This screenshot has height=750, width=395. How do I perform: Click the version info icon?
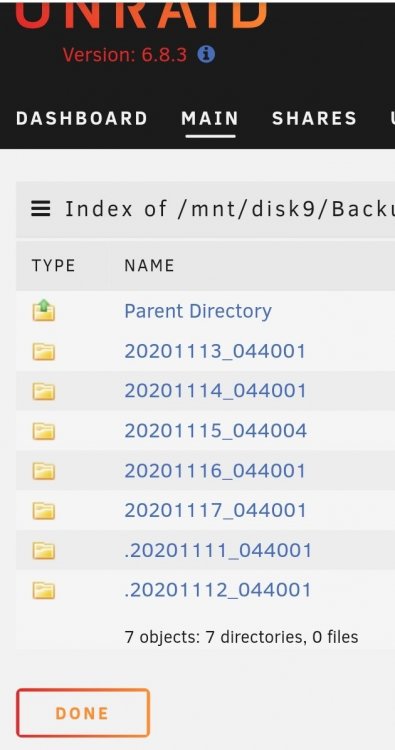(206, 55)
